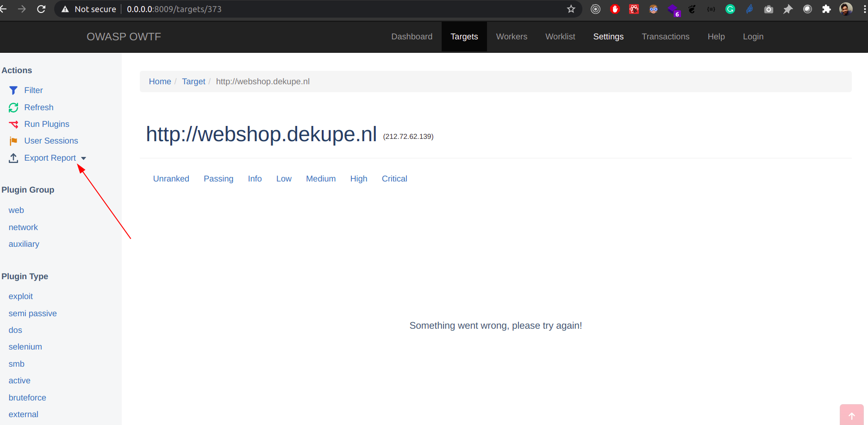Go to Home breadcrumb link
Screen dimensions: 868x425
160,81
